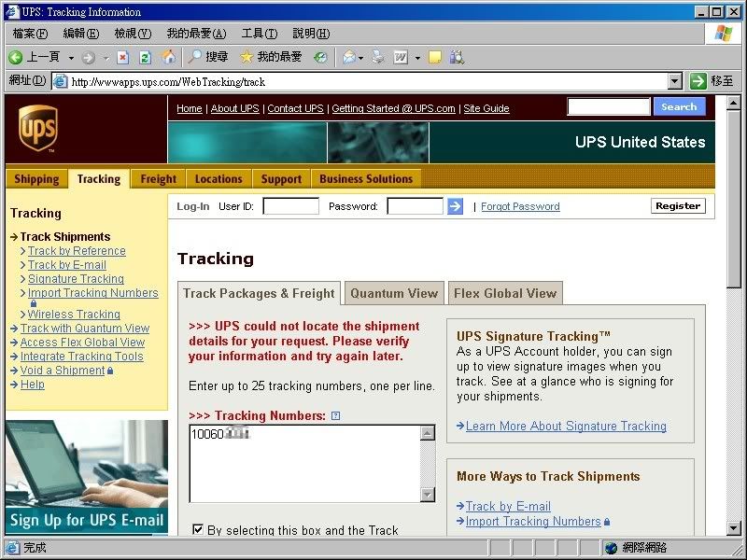Open Track by Reference in sidebar
The height and width of the screenshot is (560, 747).
[x=77, y=251]
